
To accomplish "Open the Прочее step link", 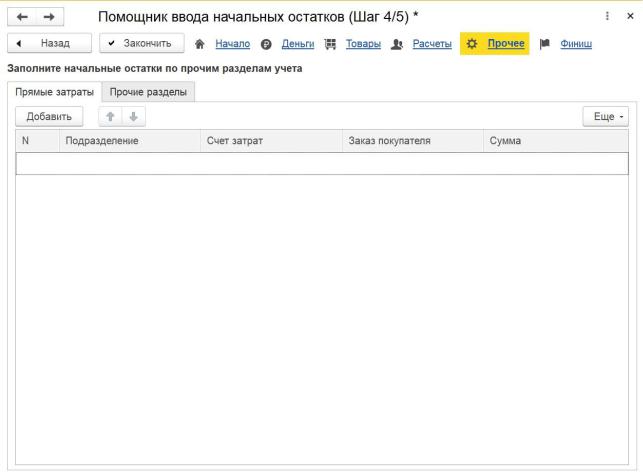I will [x=506, y=43].
